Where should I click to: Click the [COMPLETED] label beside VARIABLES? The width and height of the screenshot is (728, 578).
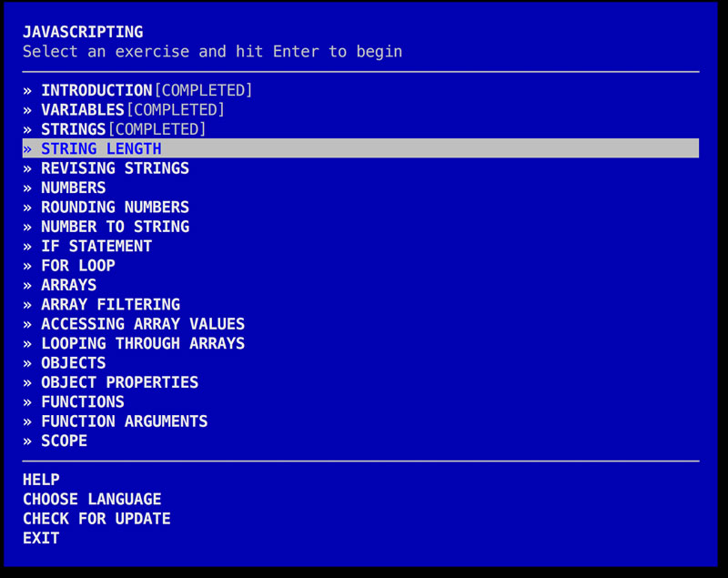pyautogui.click(x=176, y=109)
